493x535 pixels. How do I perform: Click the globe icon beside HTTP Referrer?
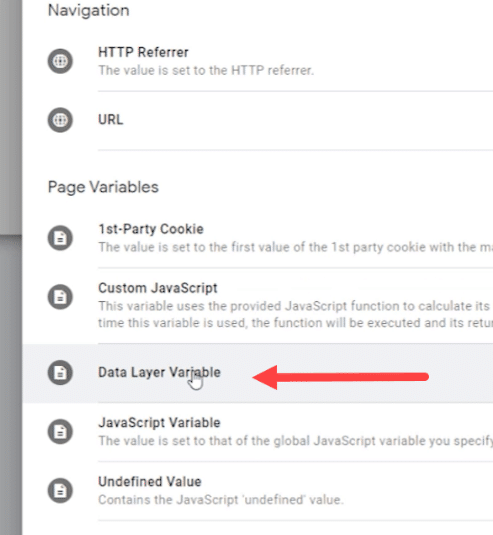[x=60, y=61]
